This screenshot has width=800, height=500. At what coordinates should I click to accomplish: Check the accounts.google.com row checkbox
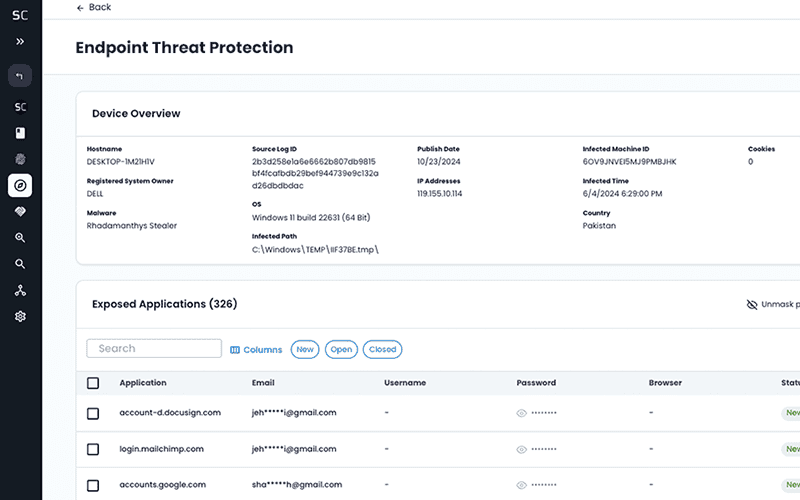(93, 485)
